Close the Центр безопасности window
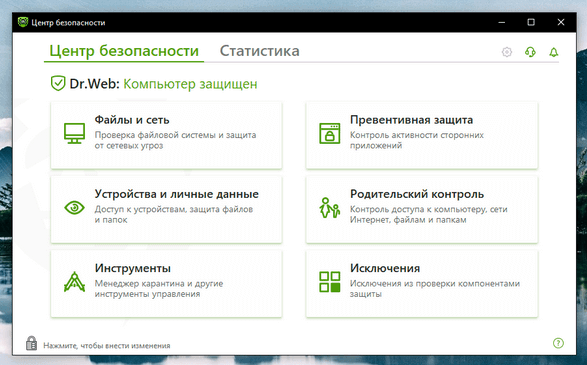 click(x=561, y=22)
